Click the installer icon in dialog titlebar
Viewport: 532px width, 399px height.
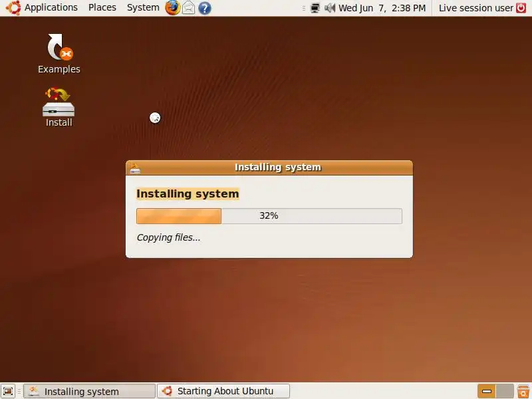135,168
